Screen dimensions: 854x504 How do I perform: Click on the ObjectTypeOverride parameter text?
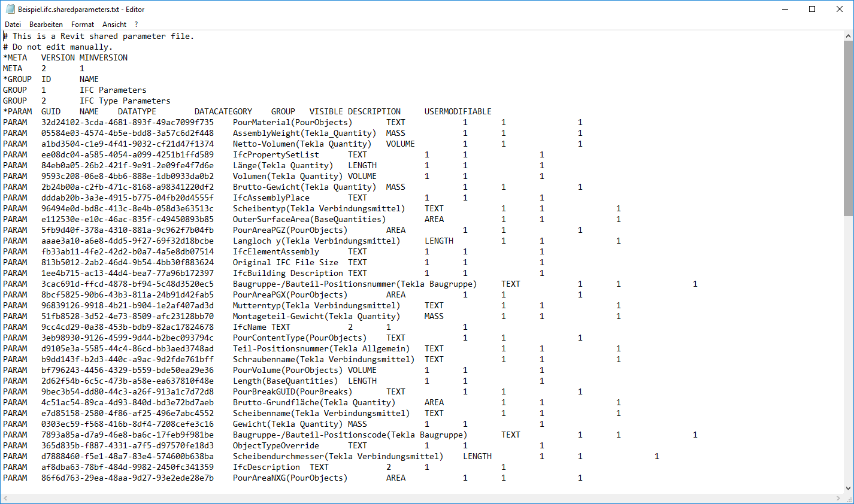coord(275,445)
